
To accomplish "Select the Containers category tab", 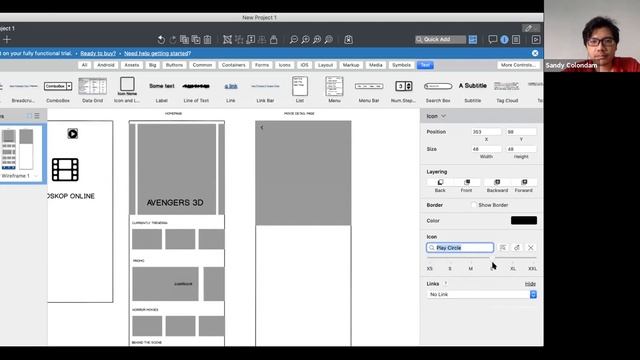I will pos(233,65).
